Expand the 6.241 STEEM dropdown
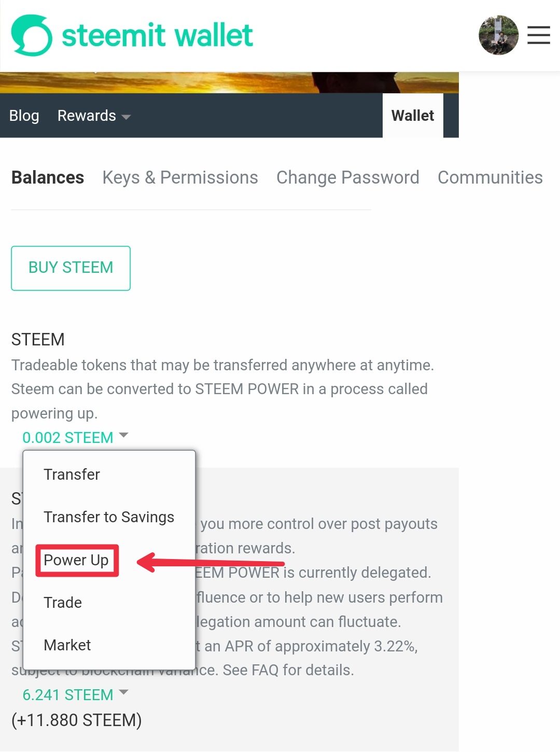This screenshot has width=560, height=752. [x=75, y=694]
